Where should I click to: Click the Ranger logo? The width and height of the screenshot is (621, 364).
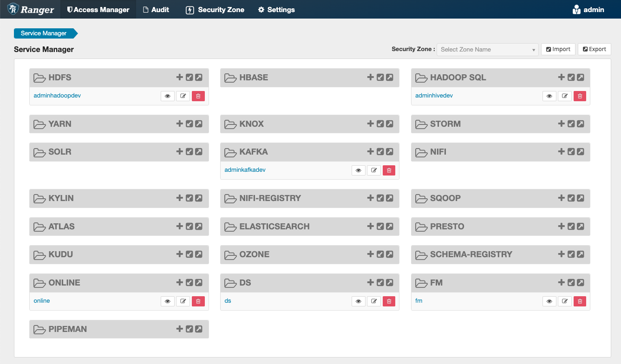pos(31,9)
